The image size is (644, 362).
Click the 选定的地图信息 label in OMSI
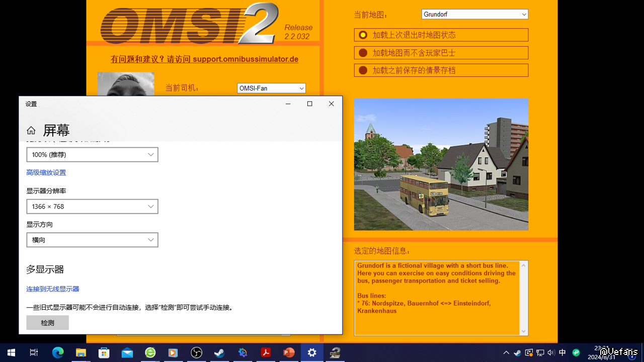point(382,251)
